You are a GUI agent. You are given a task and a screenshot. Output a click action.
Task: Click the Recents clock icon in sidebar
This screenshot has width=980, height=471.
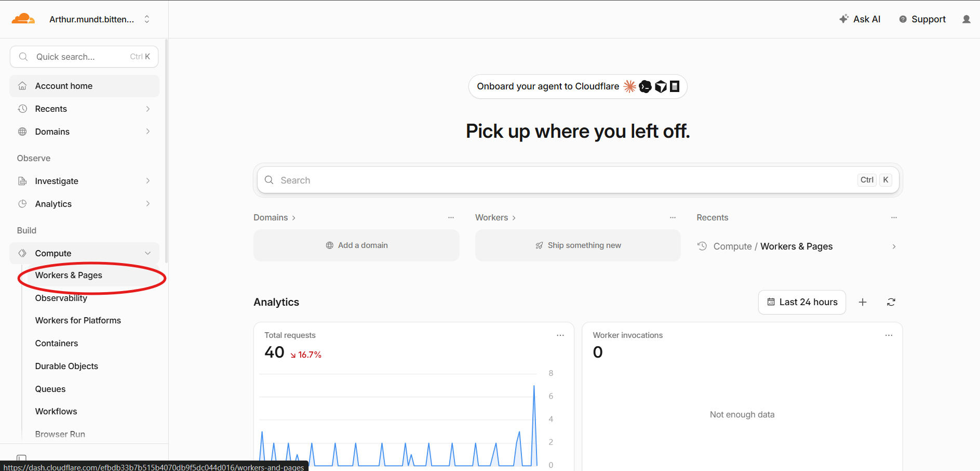coord(22,109)
